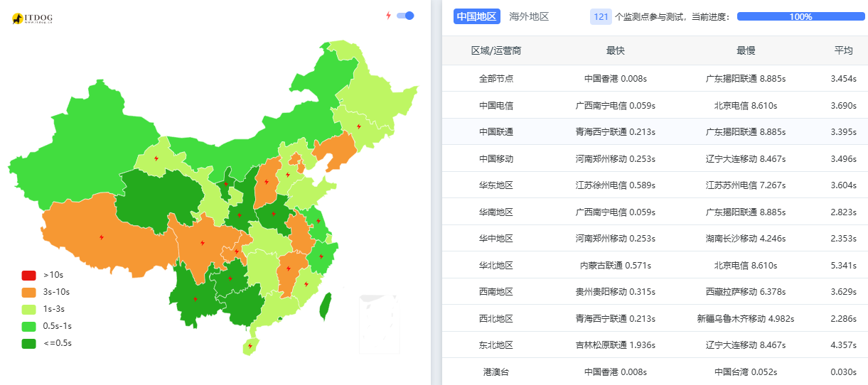Click the 121 monitoring points badge
This screenshot has width=868, height=385.
point(601,16)
